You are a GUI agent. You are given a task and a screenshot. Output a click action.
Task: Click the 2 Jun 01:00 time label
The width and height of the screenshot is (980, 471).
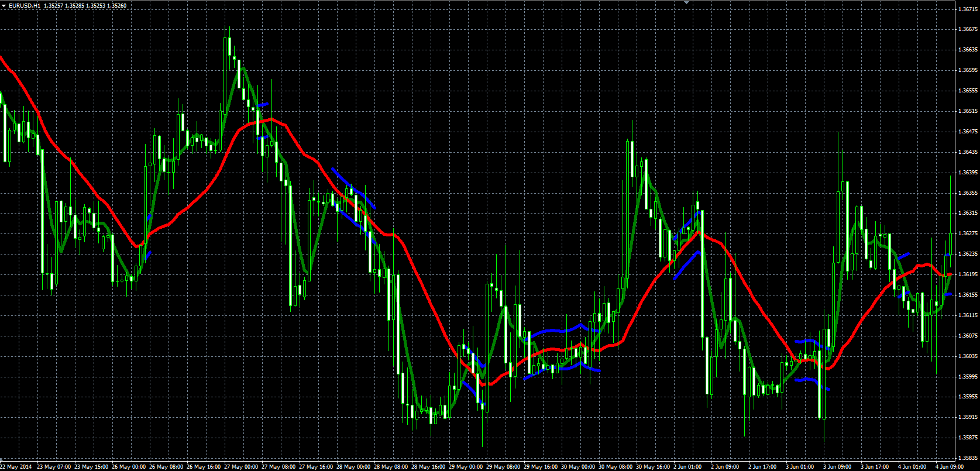pos(689,467)
